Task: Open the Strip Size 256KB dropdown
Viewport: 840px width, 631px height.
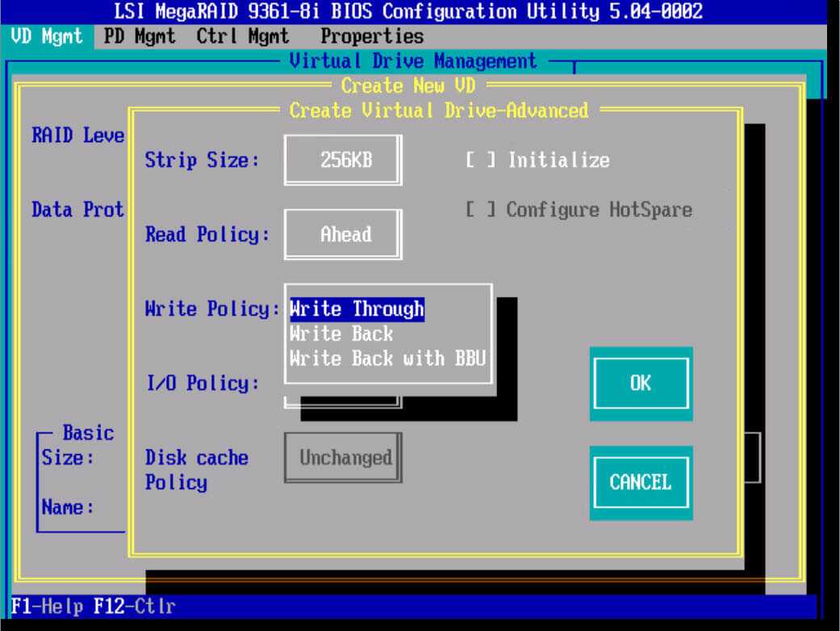Action: coord(343,160)
